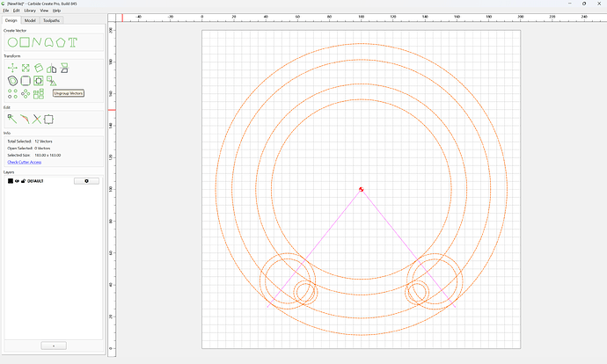Screen dimensions: 607x364
Task: Click the small circle at bottom-left of the canvas
Action: tap(305, 292)
